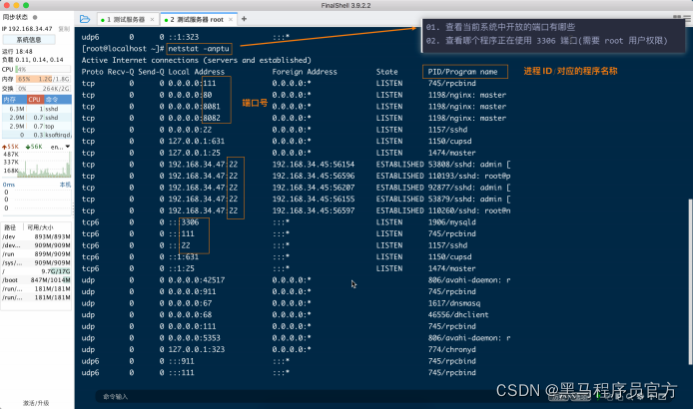Select the /run 899M/909M disk row
The height and width of the screenshot is (409, 694).
pos(37,254)
